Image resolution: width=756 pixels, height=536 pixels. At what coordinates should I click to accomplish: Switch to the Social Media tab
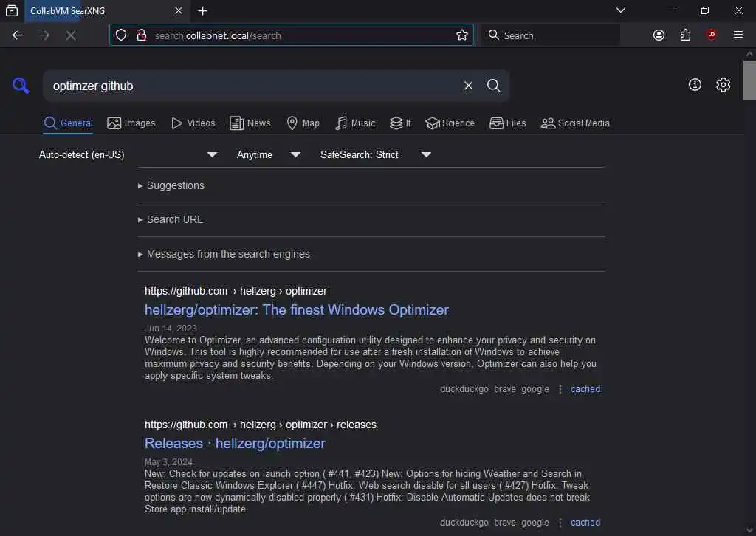[575, 123]
